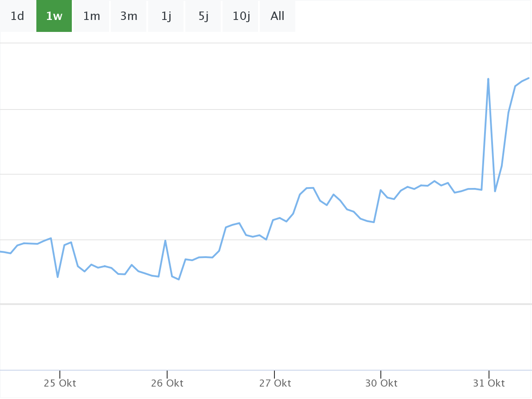Click the tallest spike peak at 31 Okt
The height and width of the screenshot is (399, 532).
click(488, 79)
